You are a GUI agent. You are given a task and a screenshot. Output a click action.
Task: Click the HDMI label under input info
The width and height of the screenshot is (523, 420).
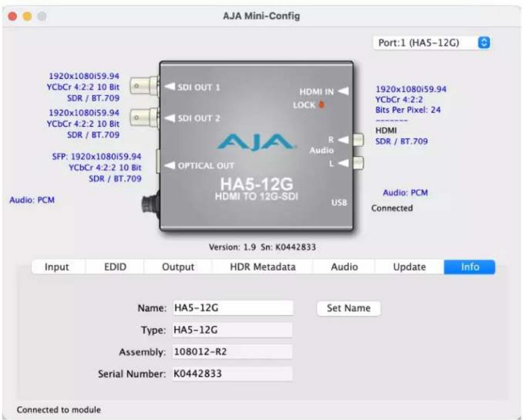pyautogui.click(x=386, y=130)
